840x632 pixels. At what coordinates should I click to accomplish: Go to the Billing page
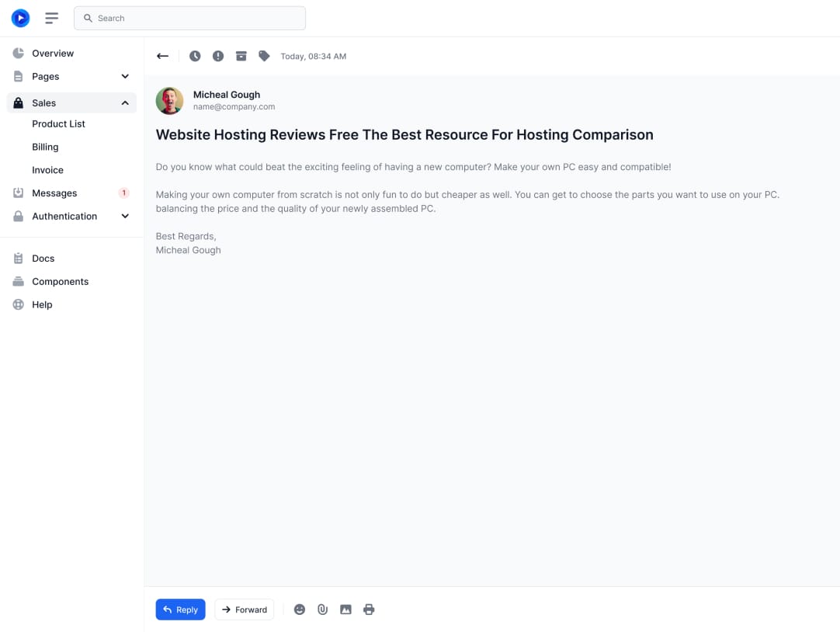coord(45,147)
